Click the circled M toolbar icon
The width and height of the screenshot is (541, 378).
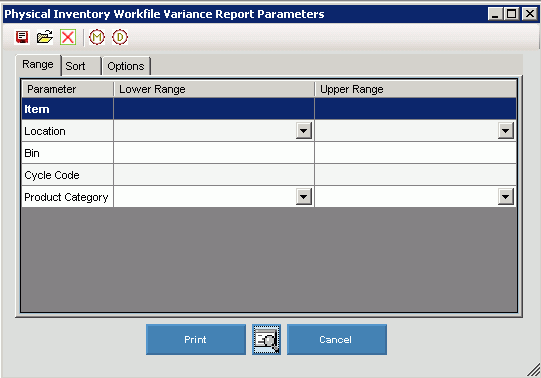(x=97, y=37)
